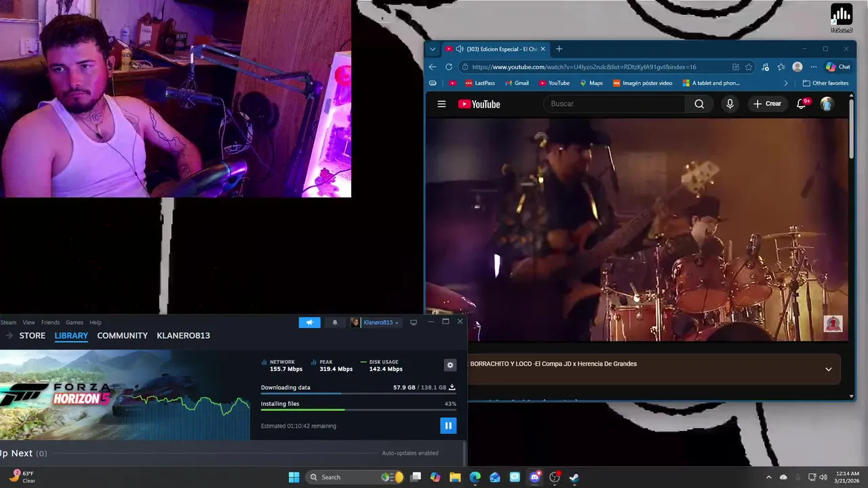Open the YouTube hamburger guide menu
Screen dimensions: 868x488
441,104
